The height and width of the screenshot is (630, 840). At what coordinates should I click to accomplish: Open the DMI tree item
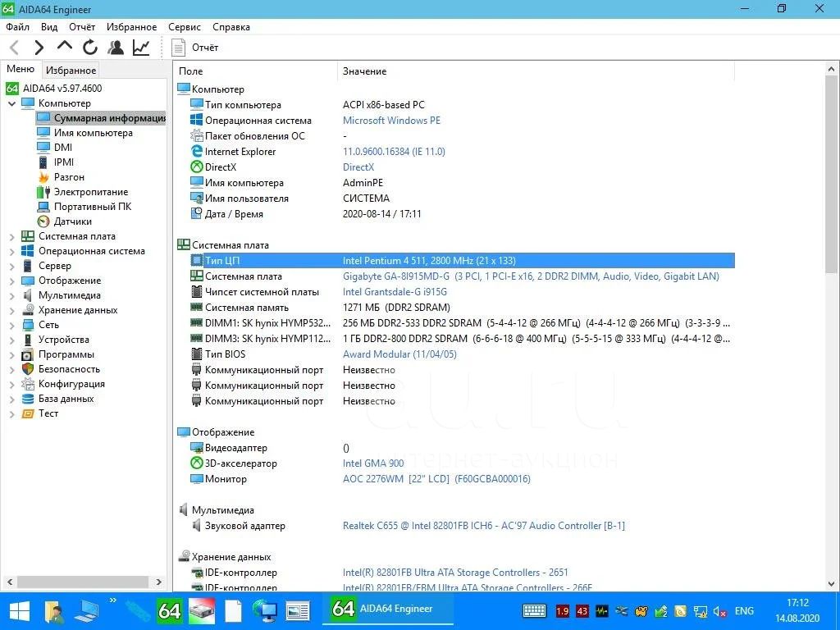62,148
